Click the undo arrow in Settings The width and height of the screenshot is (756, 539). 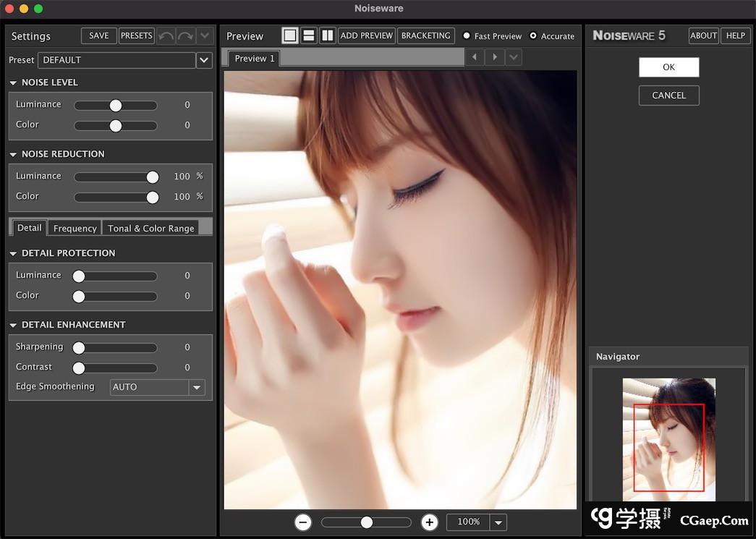[166, 35]
